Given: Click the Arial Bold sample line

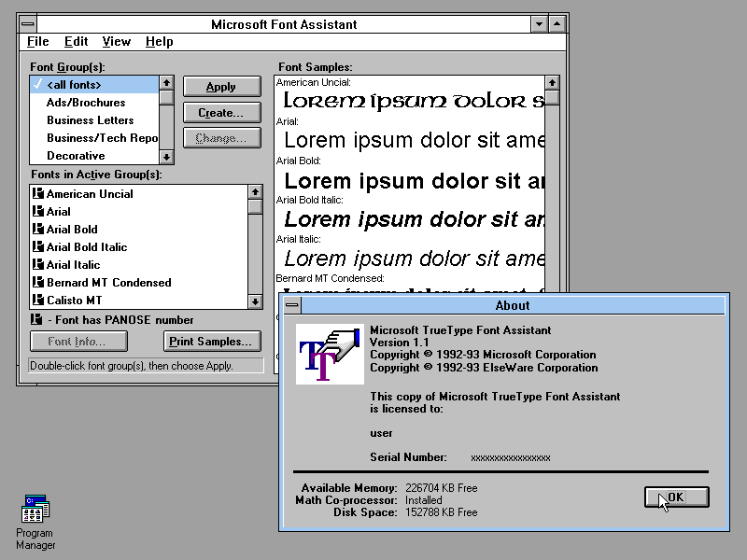Looking at the screenshot, I should point(414,181).
